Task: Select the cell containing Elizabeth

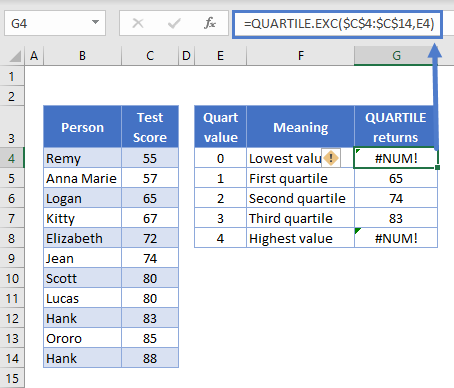Action: [82, 238]
